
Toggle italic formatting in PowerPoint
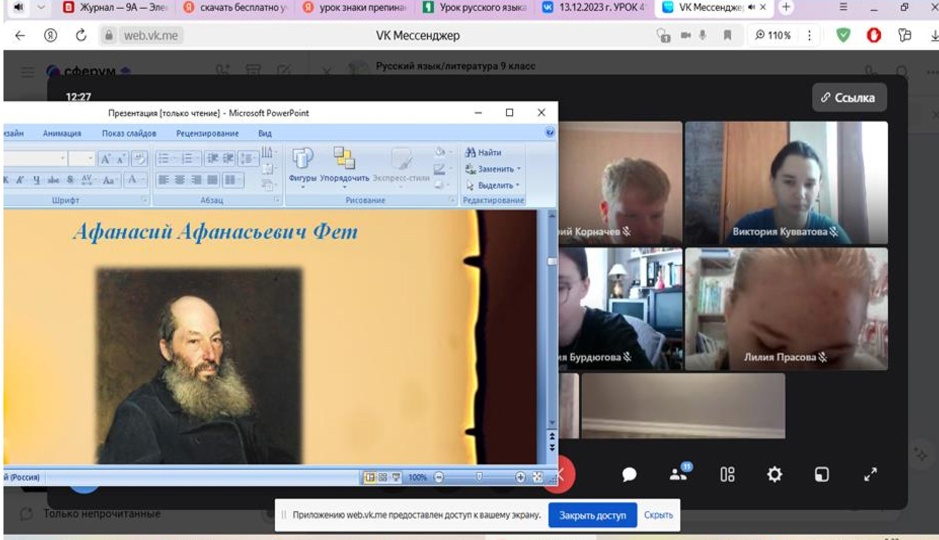click(x=20, y=180)
